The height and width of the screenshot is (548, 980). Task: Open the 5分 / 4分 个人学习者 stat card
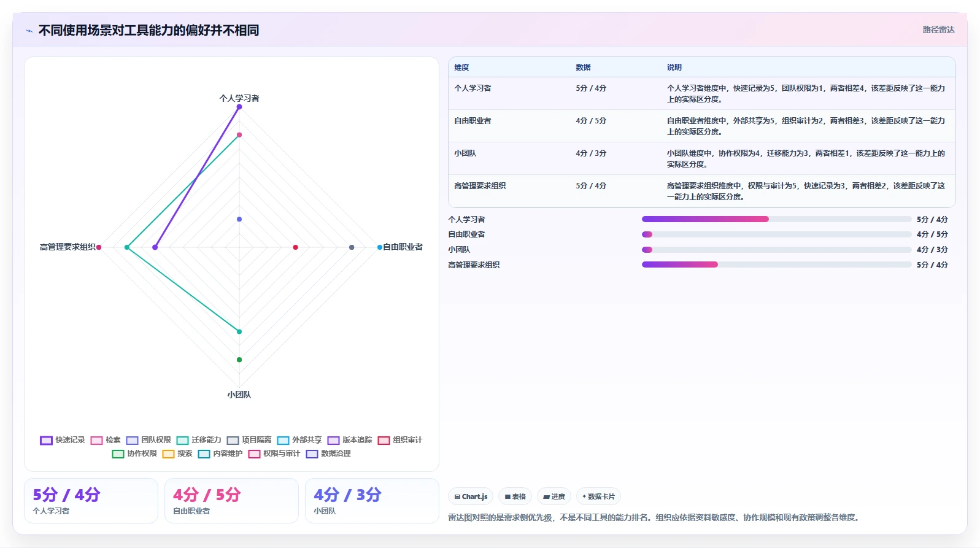(x=91, y=501)
